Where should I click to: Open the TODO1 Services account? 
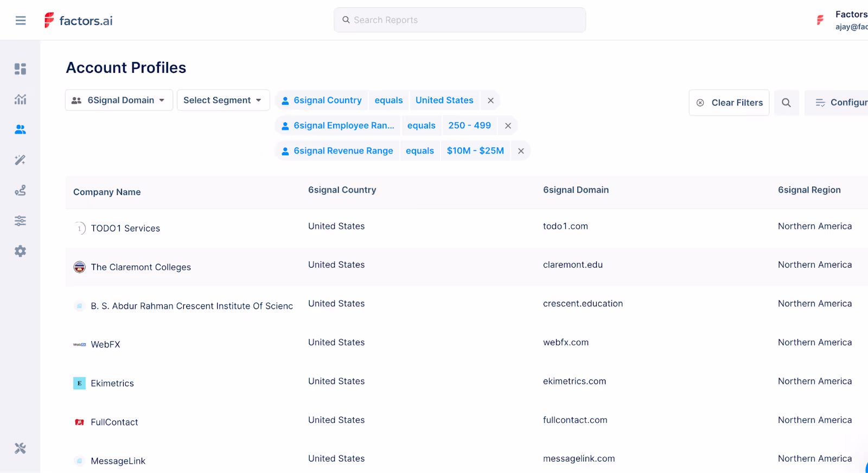click(x=125, y=229)
